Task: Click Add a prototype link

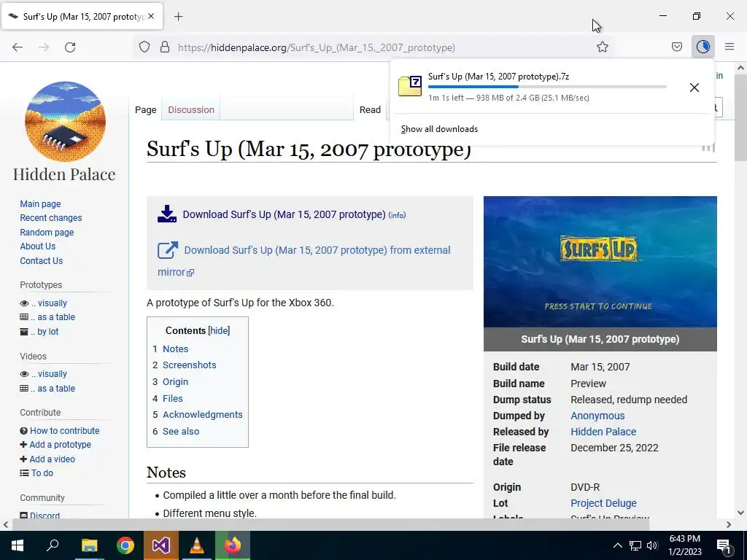Action: [60, 444]
